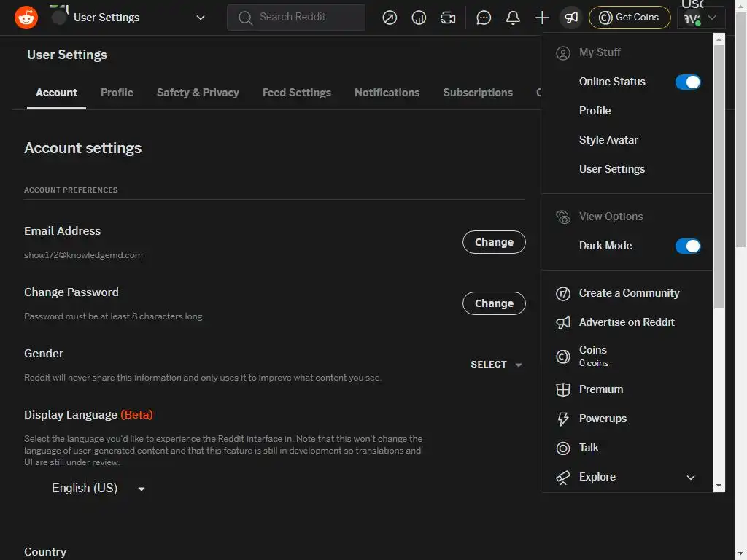Open the User Settings navigation dropdown

[128, 17]
